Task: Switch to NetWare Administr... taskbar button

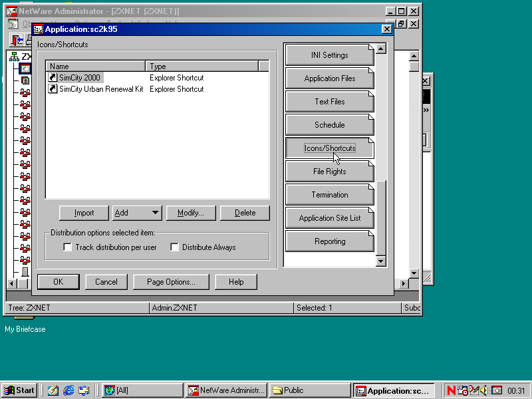Action: pyautogui.click(x=226, y=390)
